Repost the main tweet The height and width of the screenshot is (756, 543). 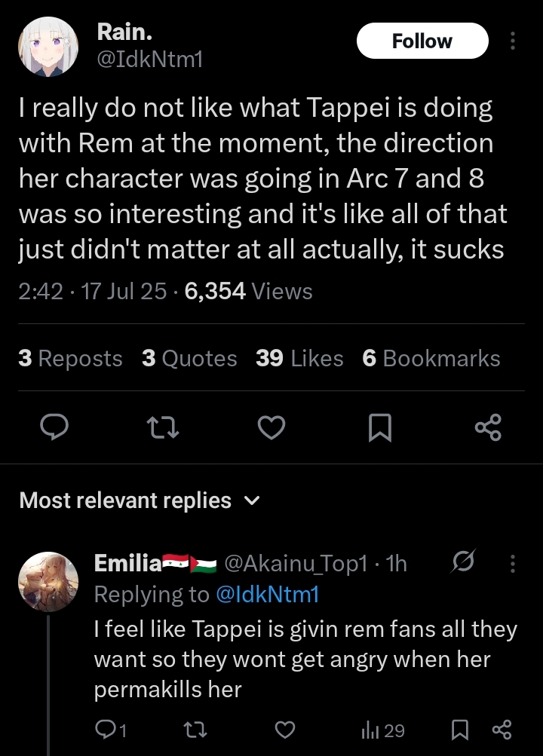pos(163,427)
